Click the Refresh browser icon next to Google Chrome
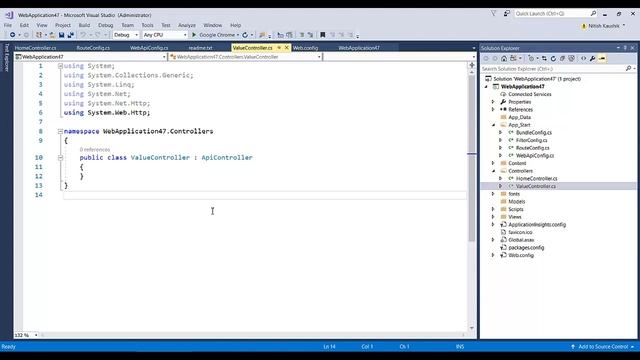 [x=245, y=35]
